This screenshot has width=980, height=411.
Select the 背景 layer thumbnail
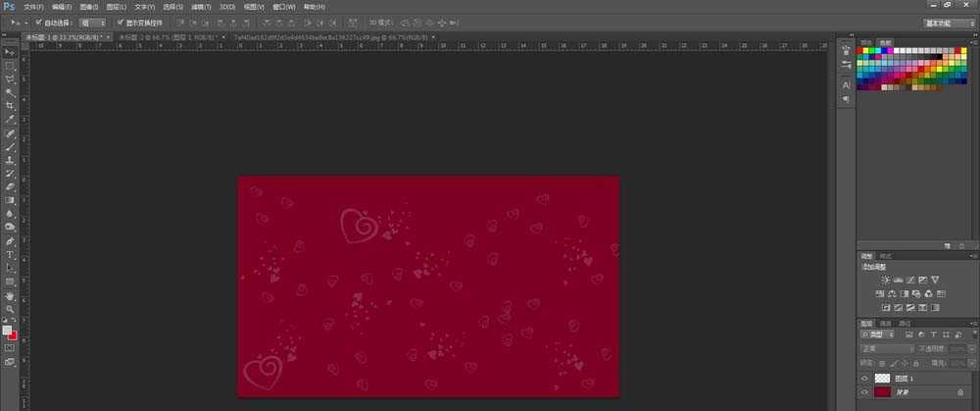[883, 392]
